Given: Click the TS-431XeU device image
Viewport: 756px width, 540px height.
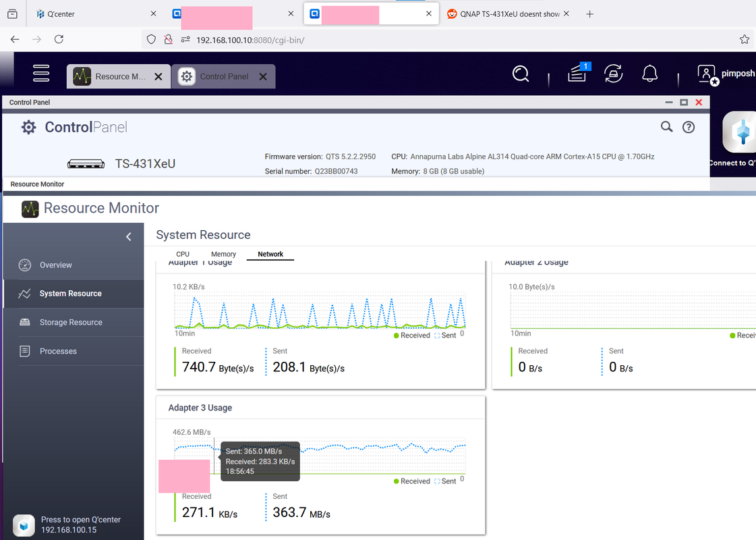Looking at the screenshot, I should 86,163.
